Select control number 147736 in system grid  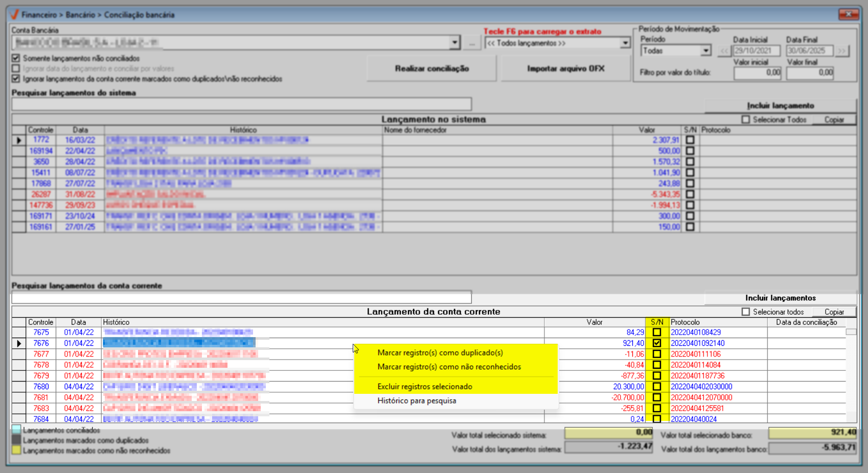pyautogui.click(x=40, y=205)
